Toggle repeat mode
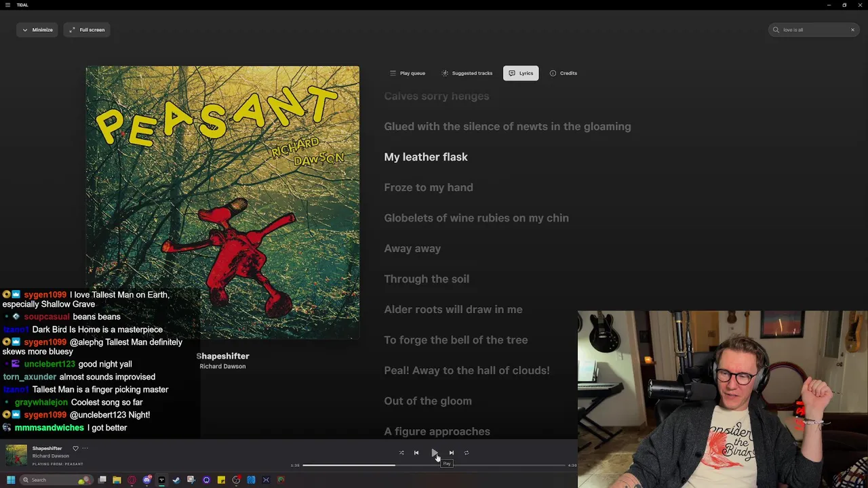The image size is (868, 488). (x=467, y=453)
